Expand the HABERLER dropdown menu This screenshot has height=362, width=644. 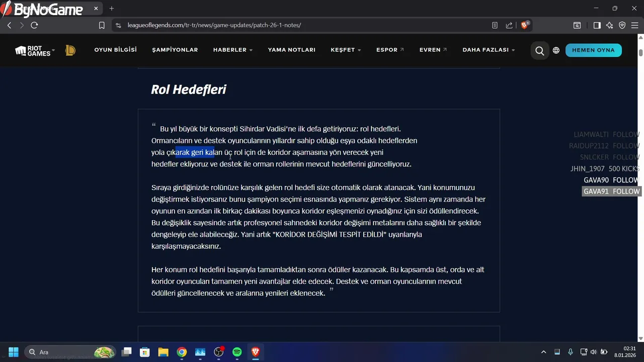point(233,50)
